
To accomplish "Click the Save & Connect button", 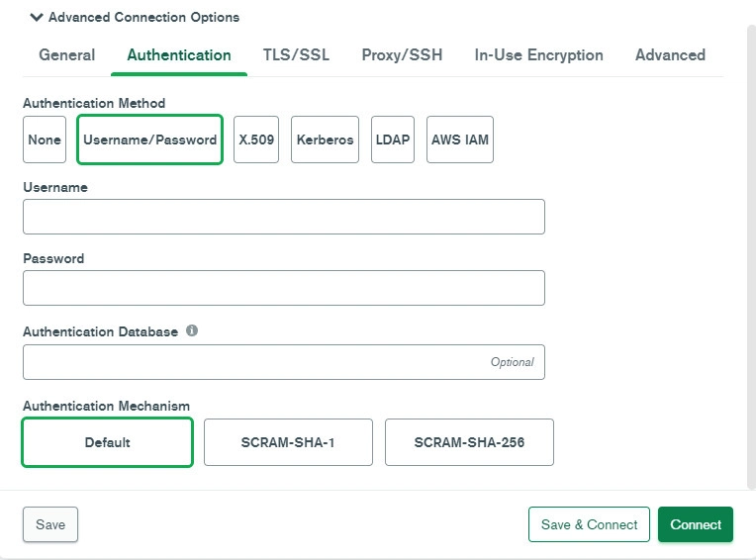I will click(589, 524).
